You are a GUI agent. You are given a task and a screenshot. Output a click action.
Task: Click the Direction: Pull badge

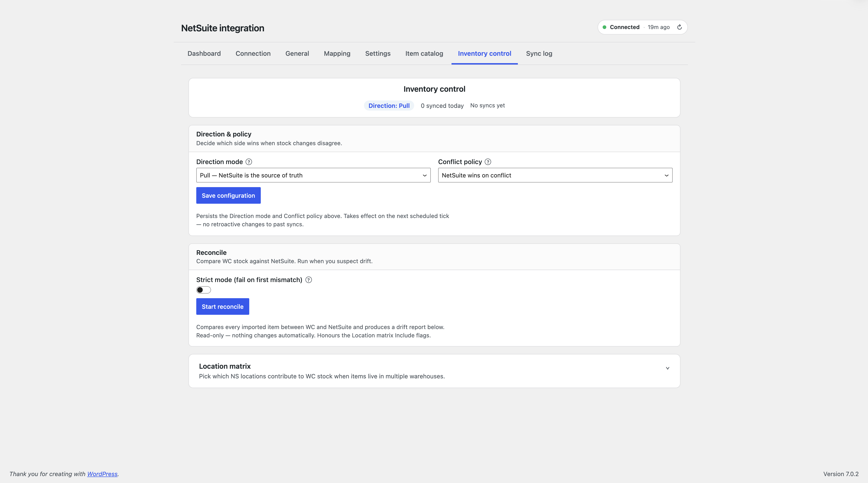tap(389, 106)
